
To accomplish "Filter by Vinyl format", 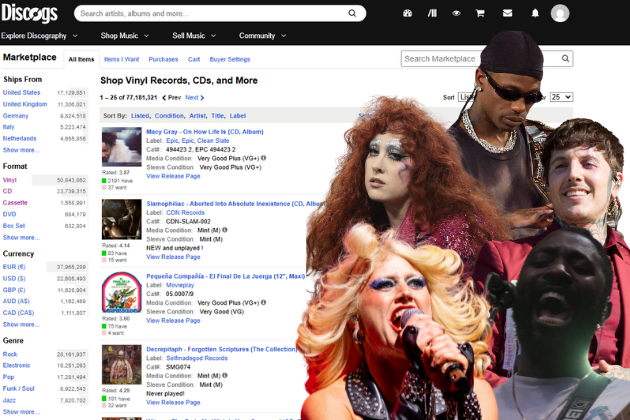I will [10, 179].
